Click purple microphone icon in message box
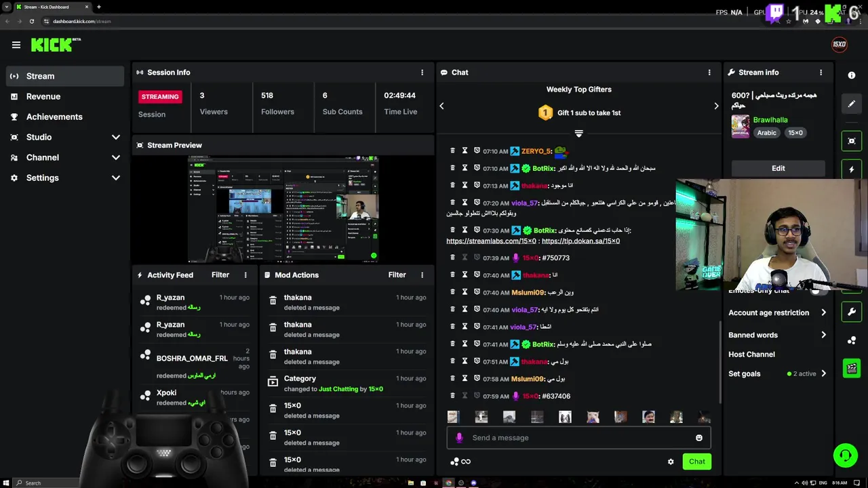Screen dimensions: 868x488 459,438
